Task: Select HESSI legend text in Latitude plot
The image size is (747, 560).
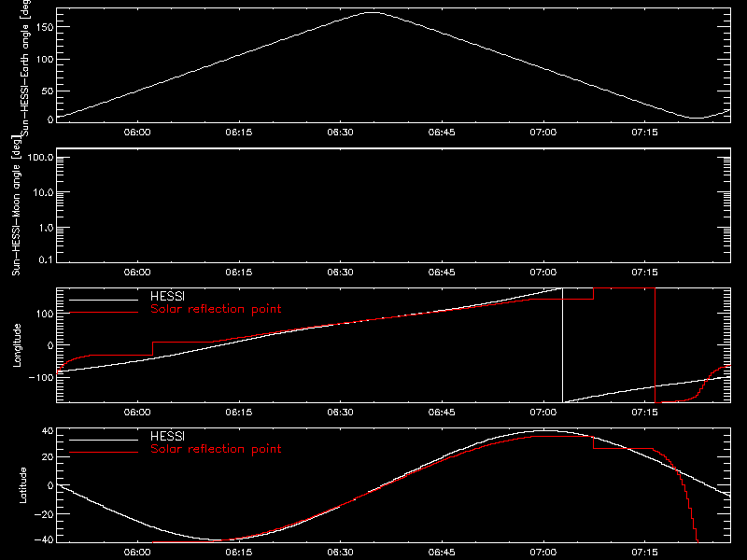Action: coord(167,436)
